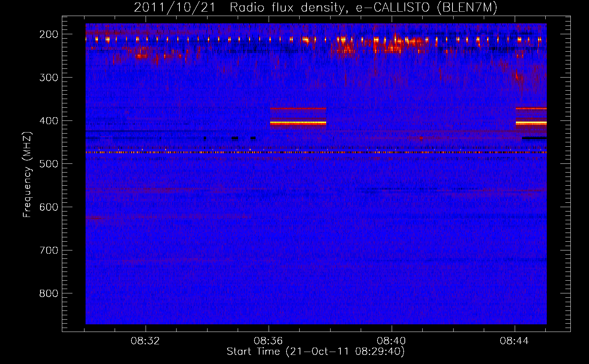
Task: Click the 'Start Time (21-Oct-11 08:29:40)' label
Action: coord(316,352)
